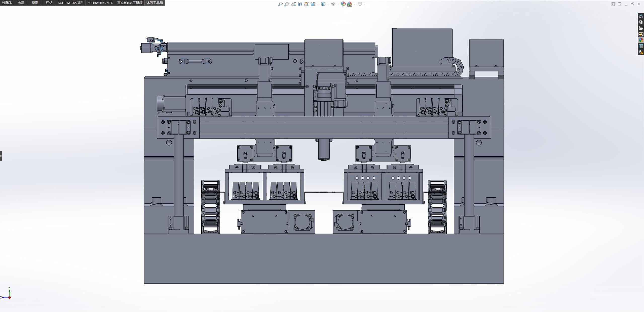Open the Custom Properties list tab
Viewport: 644px width, 312px height.
[x=641, y=46]
